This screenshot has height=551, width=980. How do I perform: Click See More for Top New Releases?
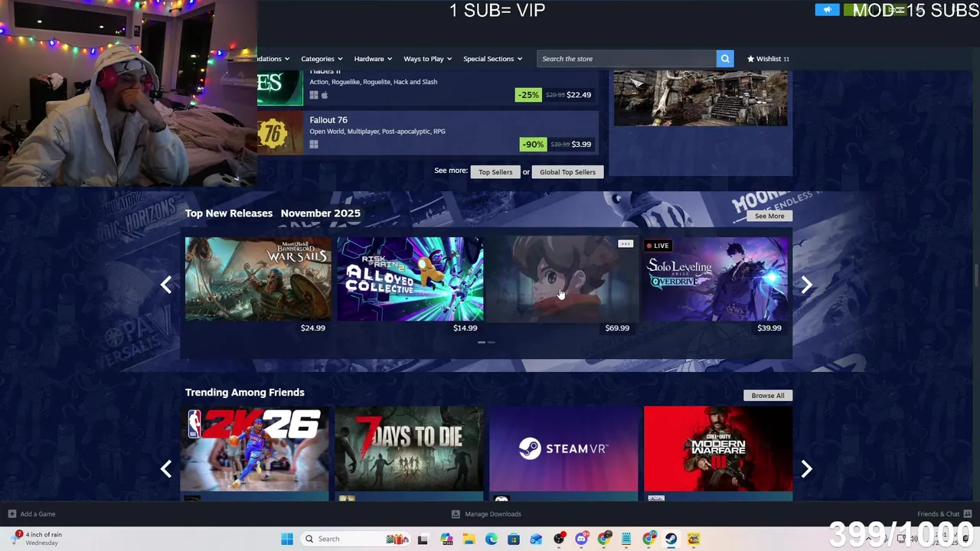pos(769,216)
